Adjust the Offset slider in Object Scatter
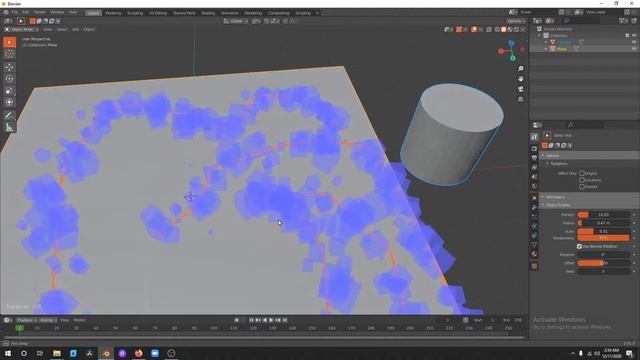The height and width of the screenshot is (360, 640). [x=603, y=263]
